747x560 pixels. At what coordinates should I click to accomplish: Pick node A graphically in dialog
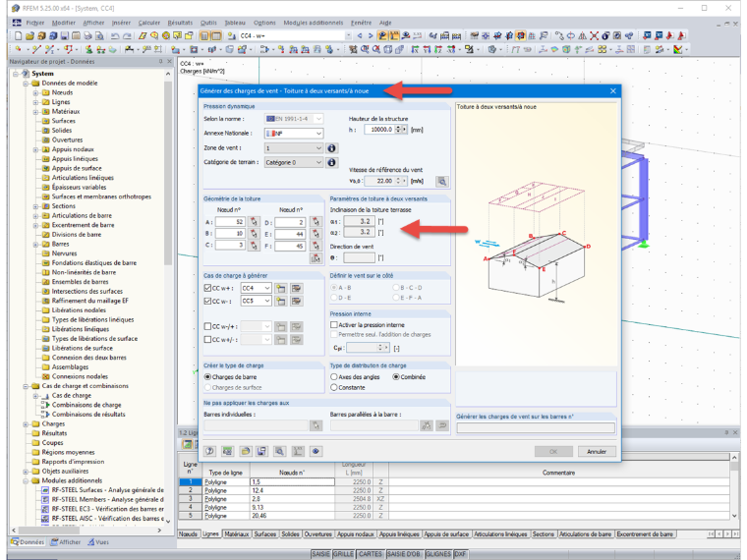(254, 222)
